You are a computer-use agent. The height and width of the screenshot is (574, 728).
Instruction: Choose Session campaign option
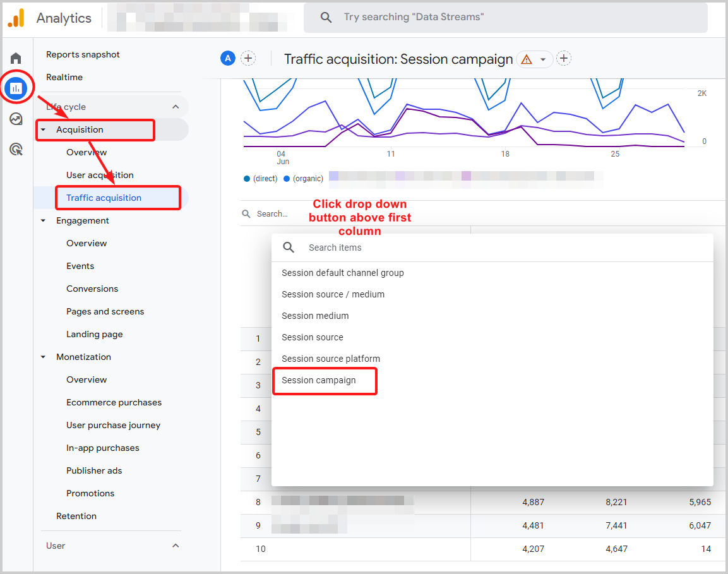point(318,380)
